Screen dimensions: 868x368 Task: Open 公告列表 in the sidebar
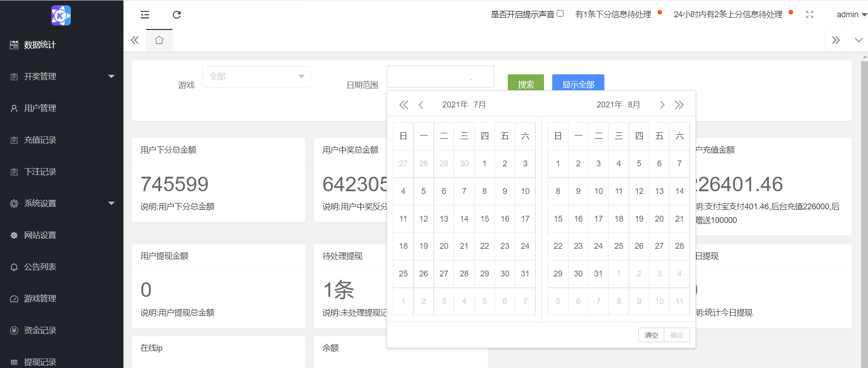point(62,267)
